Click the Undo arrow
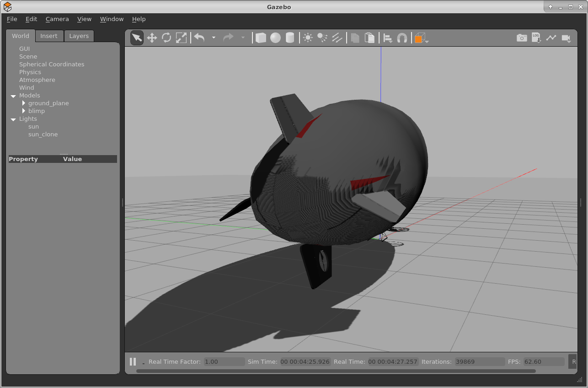Viewport: 588px width, 388px height. coord(199,38)
